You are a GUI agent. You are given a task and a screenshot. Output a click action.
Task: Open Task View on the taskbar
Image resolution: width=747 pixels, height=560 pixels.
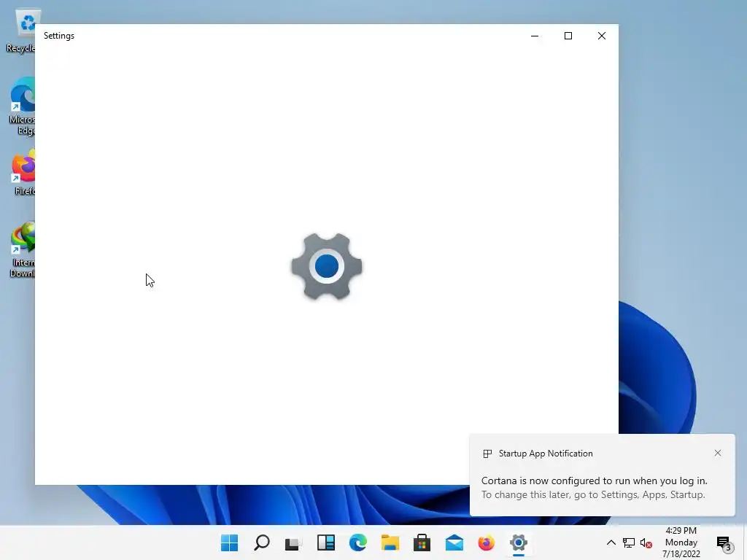pos(293,542)
